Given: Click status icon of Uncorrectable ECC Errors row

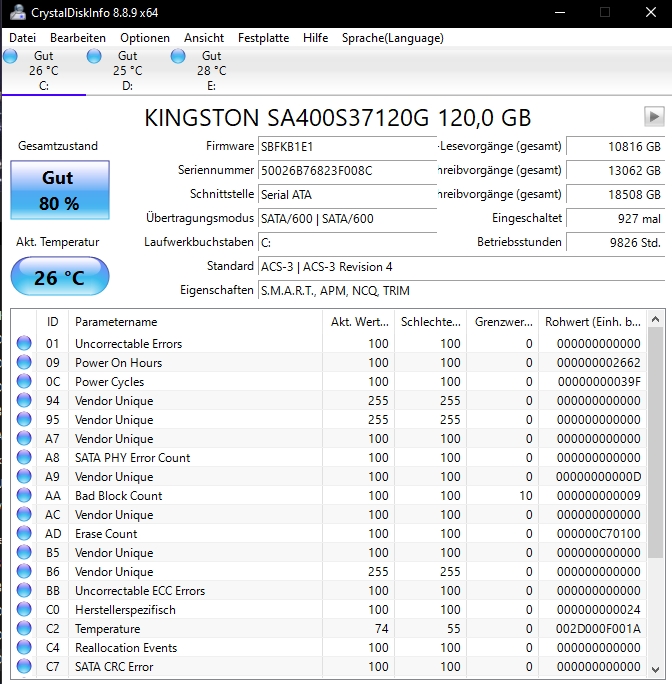Looking at the screenshot, I should click(24, 590).
